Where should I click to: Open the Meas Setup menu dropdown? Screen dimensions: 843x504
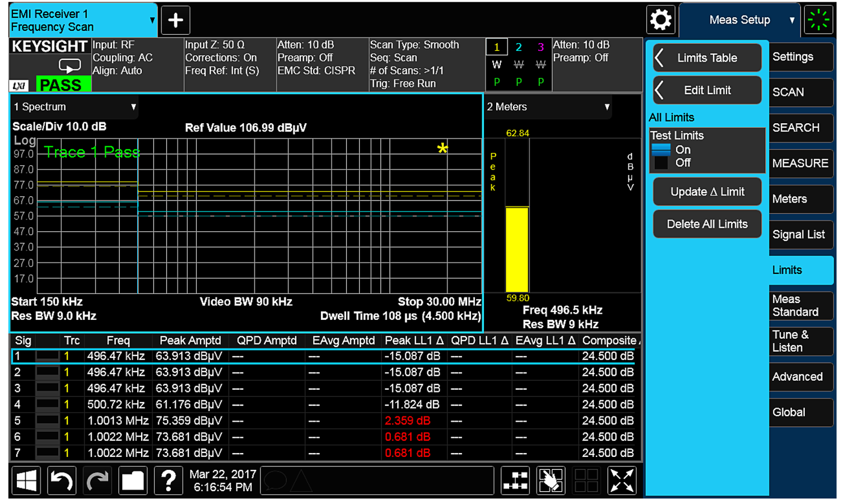(x=740, y=20)
